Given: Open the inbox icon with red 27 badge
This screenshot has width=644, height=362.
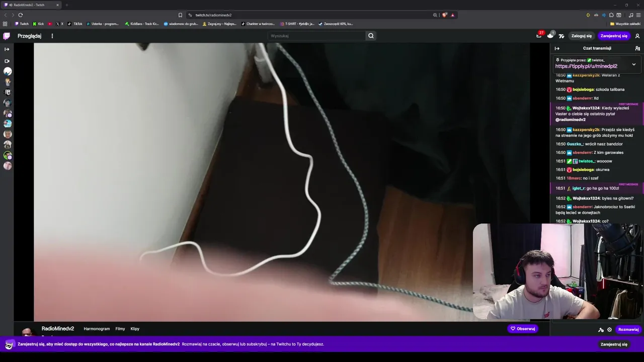Looking at the screenshot, I should pos(539,35).
